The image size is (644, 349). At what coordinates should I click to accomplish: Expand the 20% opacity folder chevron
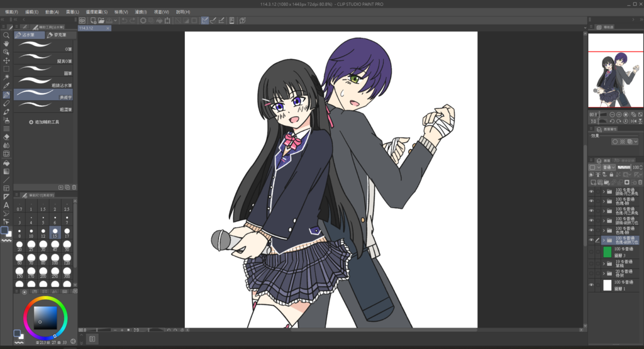point(604,274)
